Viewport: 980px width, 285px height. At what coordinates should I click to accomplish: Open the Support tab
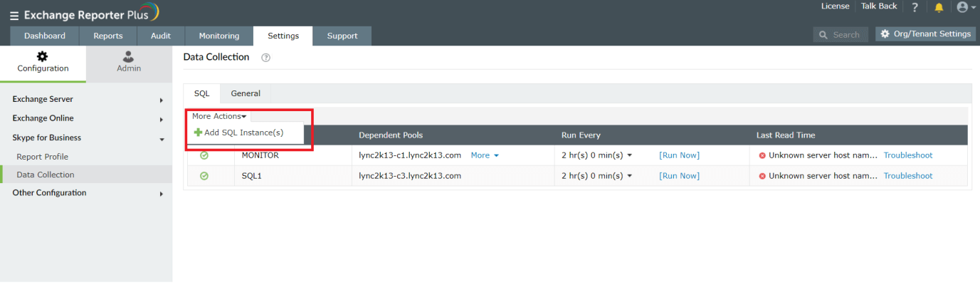pos(342,36)
